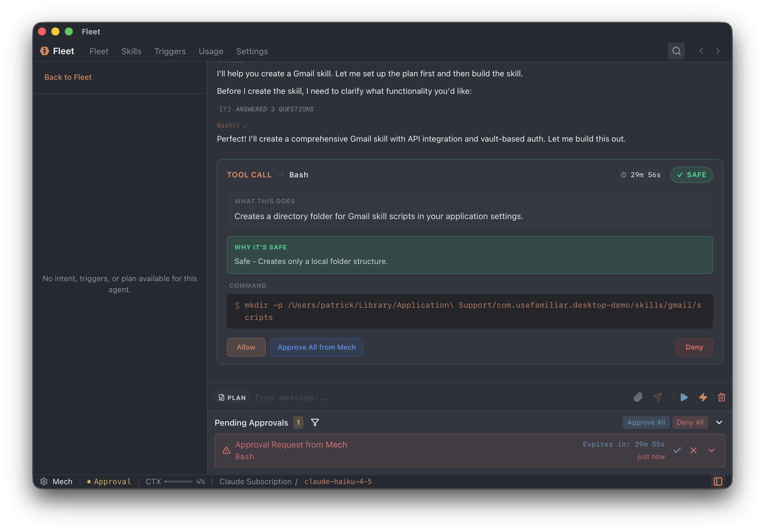Screen dimensions: 765x532
Task: Click the blue run/play icon
Action: [684, 397]
